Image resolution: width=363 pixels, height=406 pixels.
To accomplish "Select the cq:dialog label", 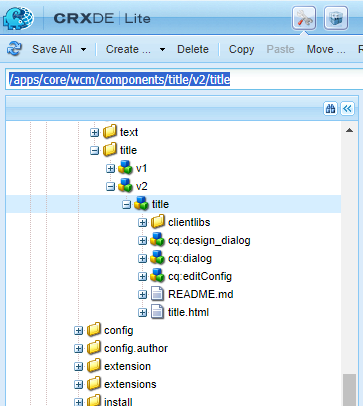I will [x=190, y=258].
